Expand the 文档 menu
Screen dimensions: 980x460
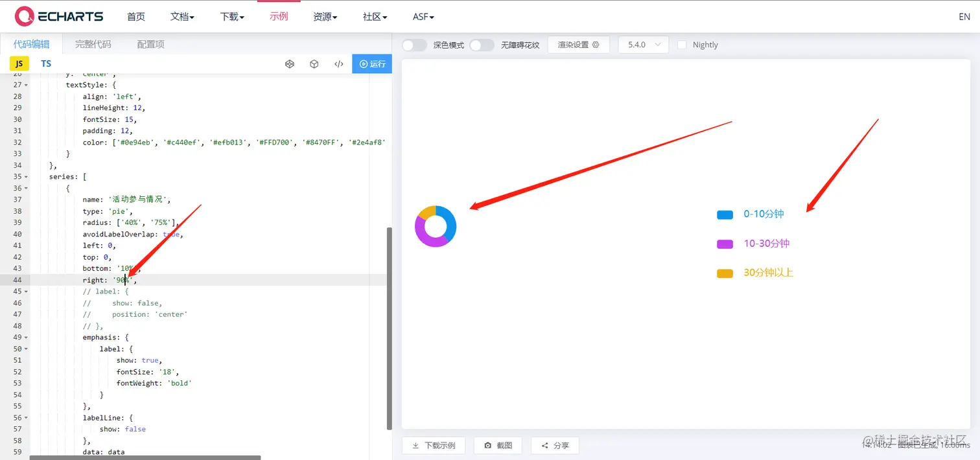[182, 17]
